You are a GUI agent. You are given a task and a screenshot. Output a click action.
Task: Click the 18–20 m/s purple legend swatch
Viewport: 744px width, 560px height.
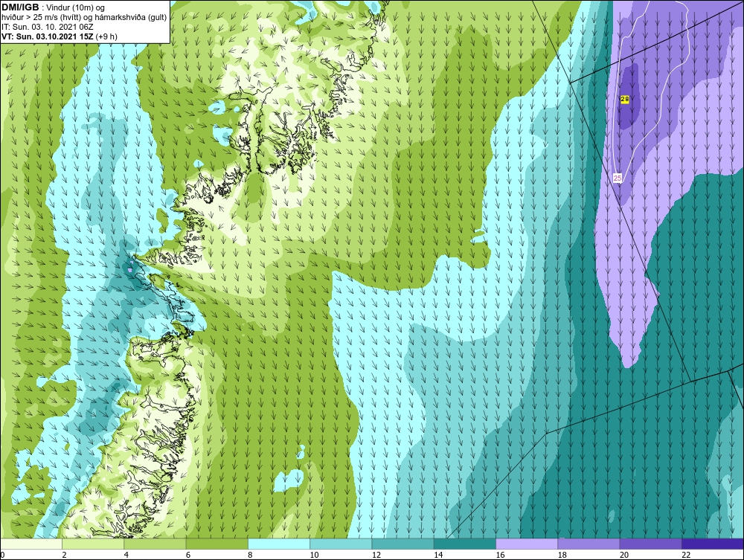pyautogui.click(x=589, y=544)
